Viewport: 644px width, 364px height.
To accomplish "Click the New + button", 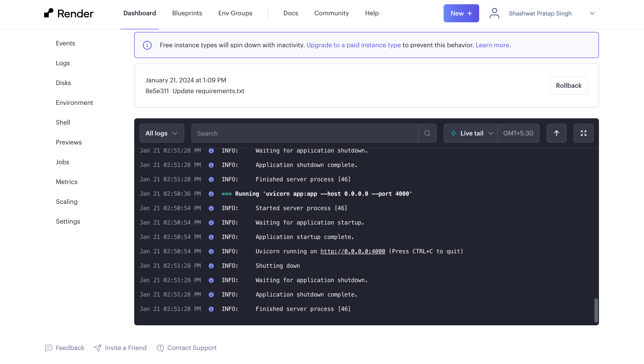I will (461, 13).
